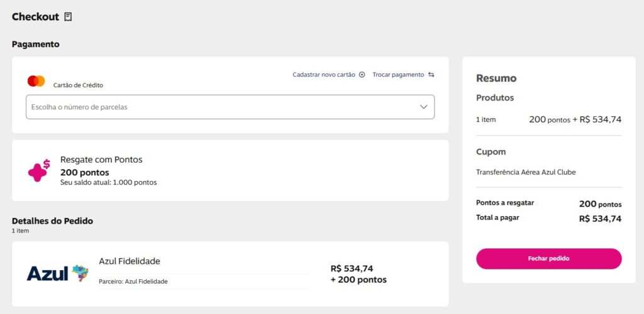The width and height of the screenshot is (644, 314).
Task: Click the 'Detalhes do Pedido' heading
Action: (52, 221)
